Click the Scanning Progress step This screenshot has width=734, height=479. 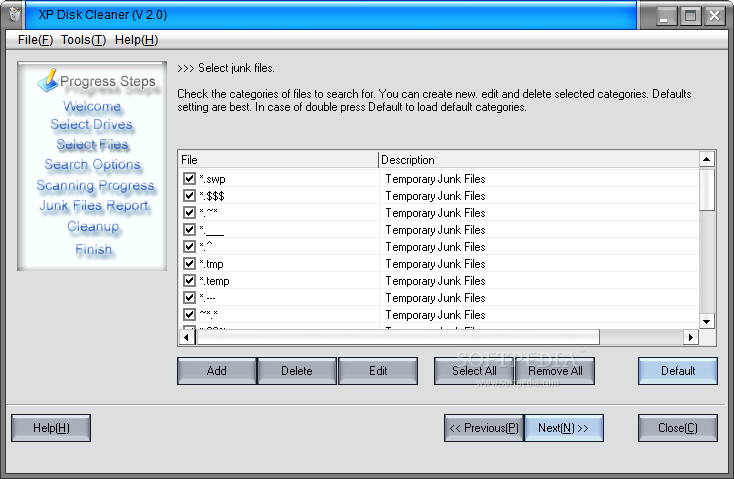[x=95, y=185]
